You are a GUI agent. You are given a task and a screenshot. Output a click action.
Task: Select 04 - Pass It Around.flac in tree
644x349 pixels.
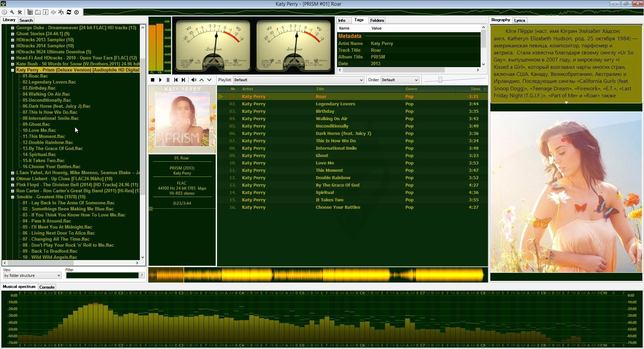pyautogui.click(x=47, y=221)
